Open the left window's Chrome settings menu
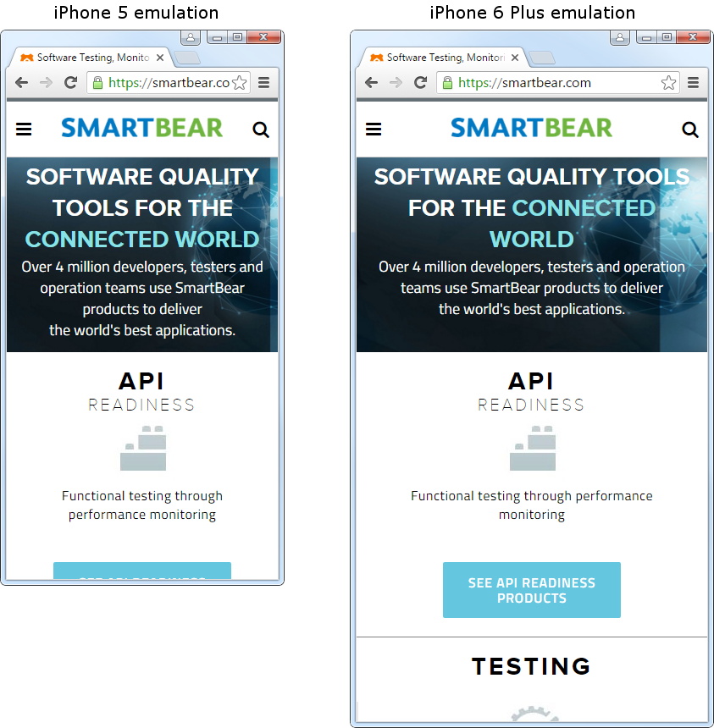Viewport: 714px width, 728px height. (263, 83)
